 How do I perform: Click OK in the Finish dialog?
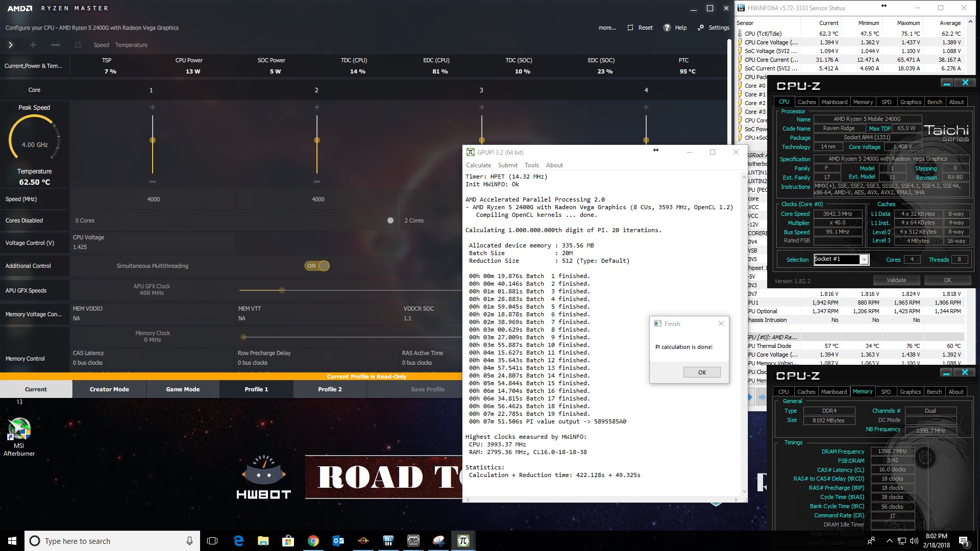coord(702,372)
